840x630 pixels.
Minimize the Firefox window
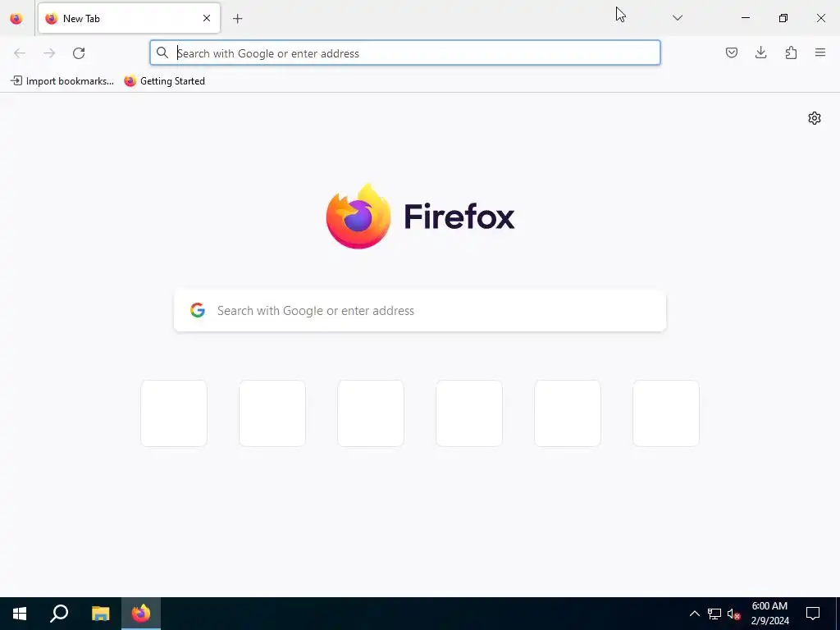(745, 18)
